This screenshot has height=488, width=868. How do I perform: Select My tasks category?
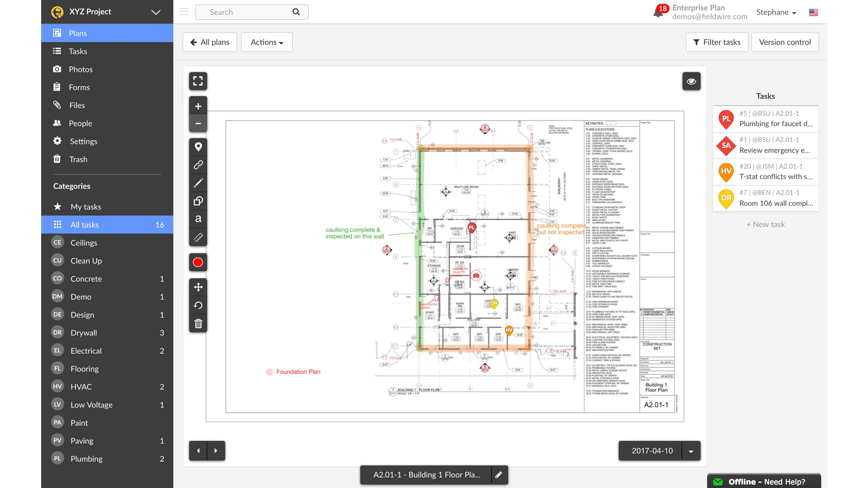[107, 207]
